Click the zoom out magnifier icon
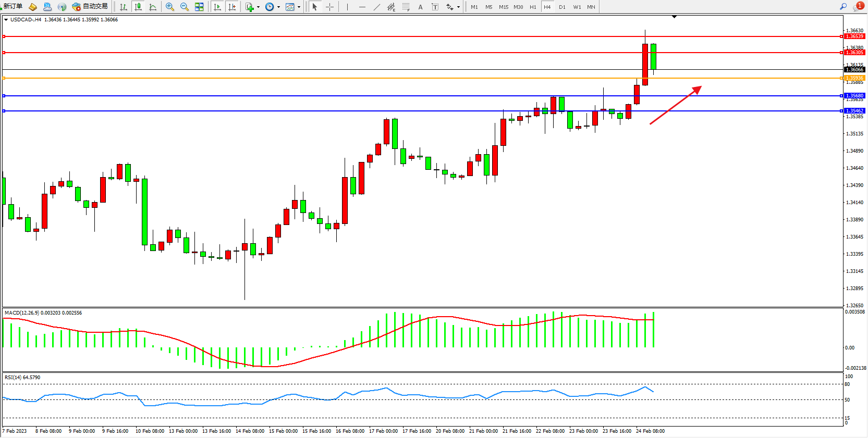Screen dimensions: 868x438 pyautogui.click(x=185, y=7)
